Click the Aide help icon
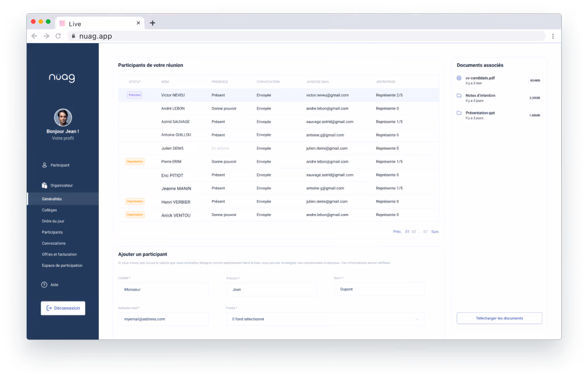This screenshot has height=379, width=588. [x=44, y=284]
